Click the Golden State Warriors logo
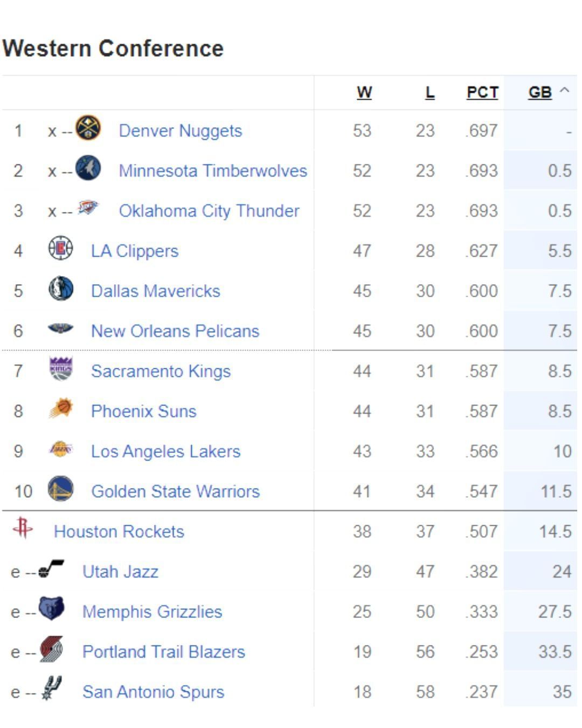Viewport: 582px width, 728px height. click(x=61, y=489)
